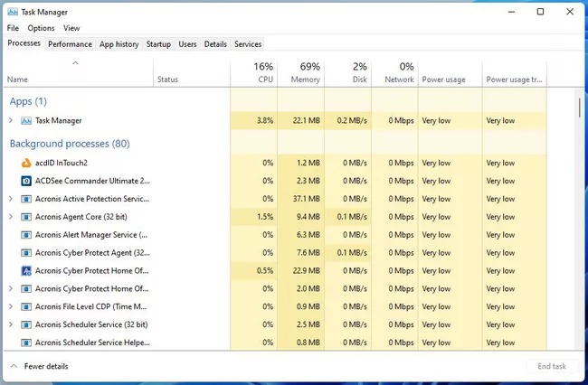The width and height of the screenshot is (588, 385).
Task: Click the acdID InTouch2 orange icon
Action: 26,163
